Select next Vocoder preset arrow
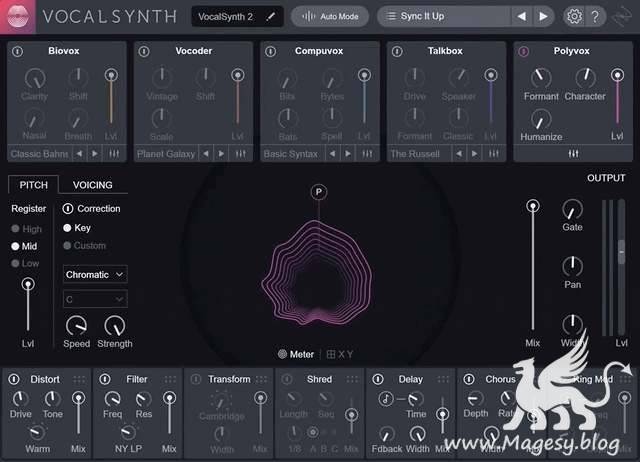Image resolution: width=640 pixels, height=462 pixels. pos(221,154)
